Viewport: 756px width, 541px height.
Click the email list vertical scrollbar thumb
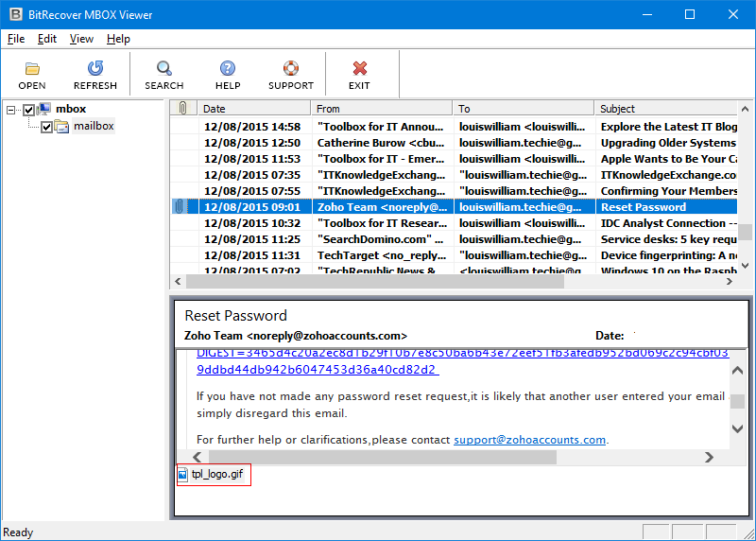[745, 232]
